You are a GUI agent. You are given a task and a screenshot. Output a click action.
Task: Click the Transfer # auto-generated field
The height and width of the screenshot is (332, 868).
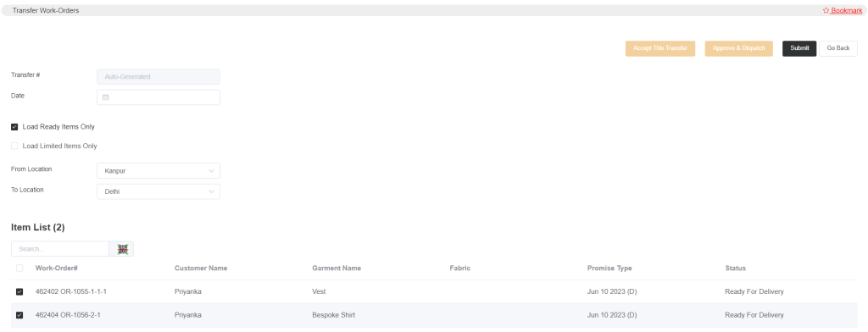tap(159, 77)
